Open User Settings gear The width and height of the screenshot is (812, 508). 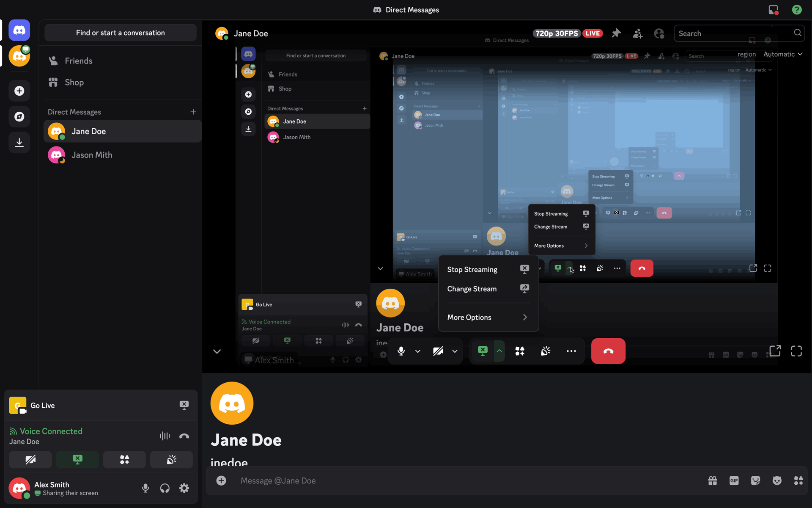point(184,488)
